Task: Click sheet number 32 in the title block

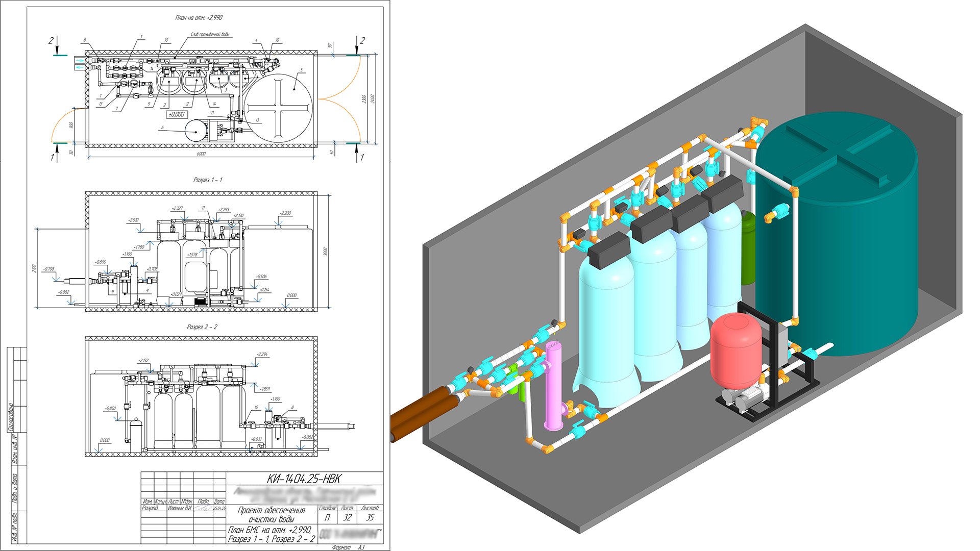Action: (x=347, y=517)
